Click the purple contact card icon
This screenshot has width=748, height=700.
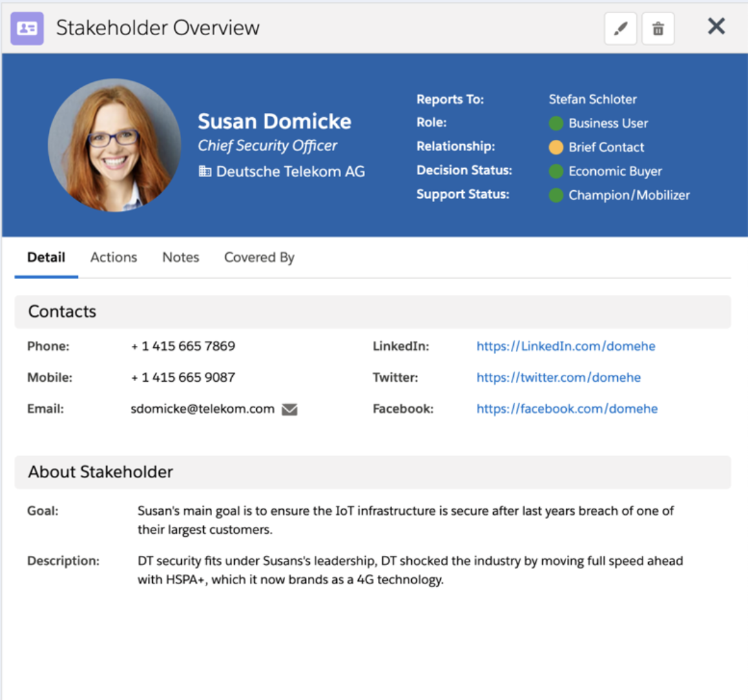click(27, 29)
